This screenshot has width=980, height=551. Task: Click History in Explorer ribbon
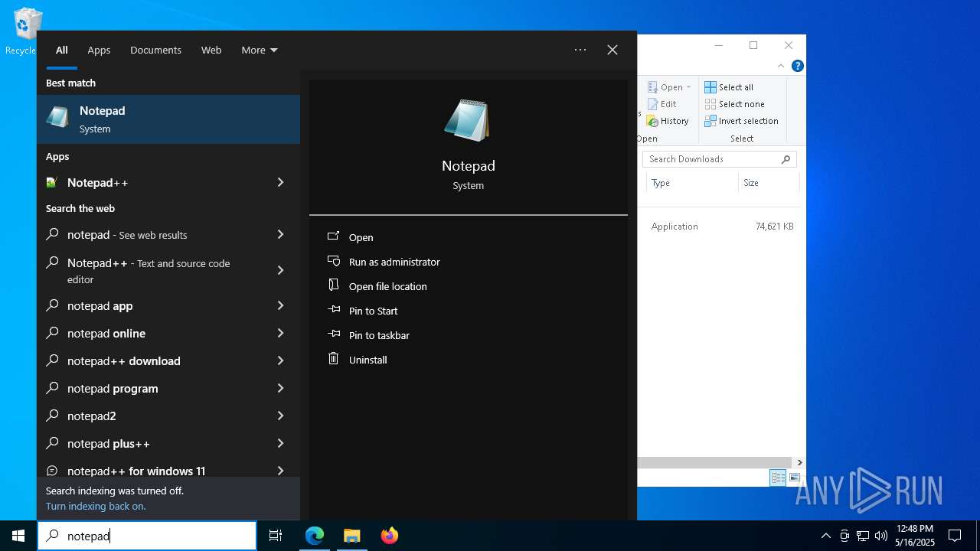(x=668, y=121)
